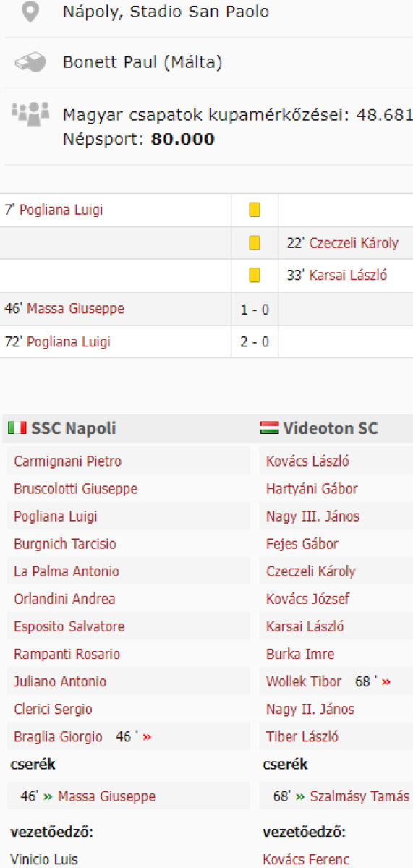Viewport: 413px width, 868px height.
Task: Click the referee whistle icon
Action: 30,63
